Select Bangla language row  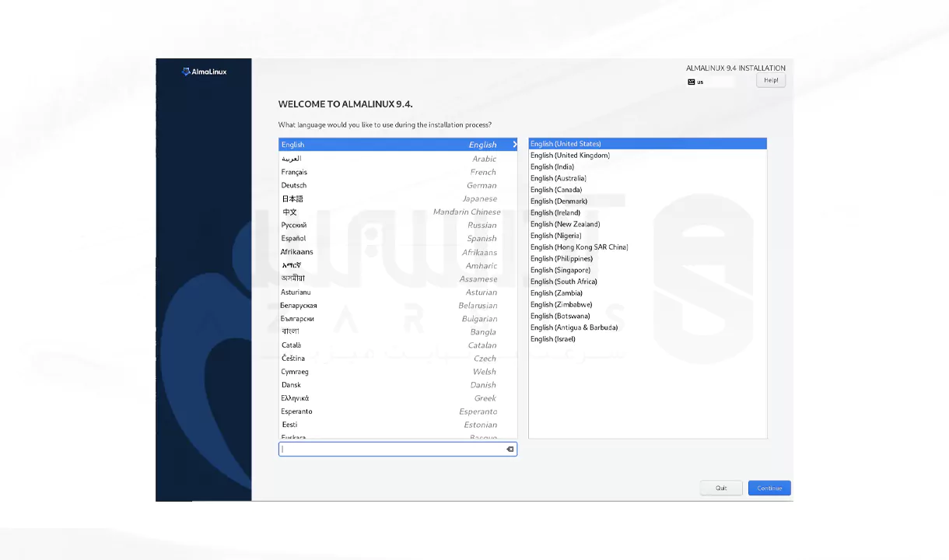[x=397, y=331]
